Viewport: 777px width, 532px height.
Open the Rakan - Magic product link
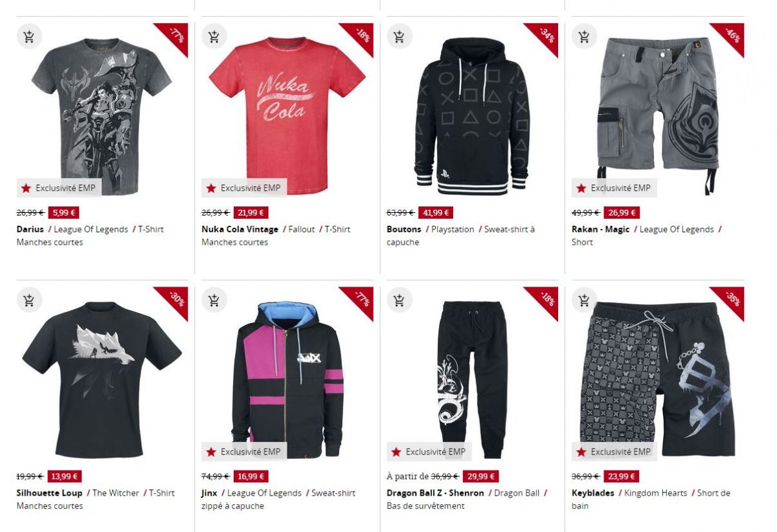pos(600,229)
